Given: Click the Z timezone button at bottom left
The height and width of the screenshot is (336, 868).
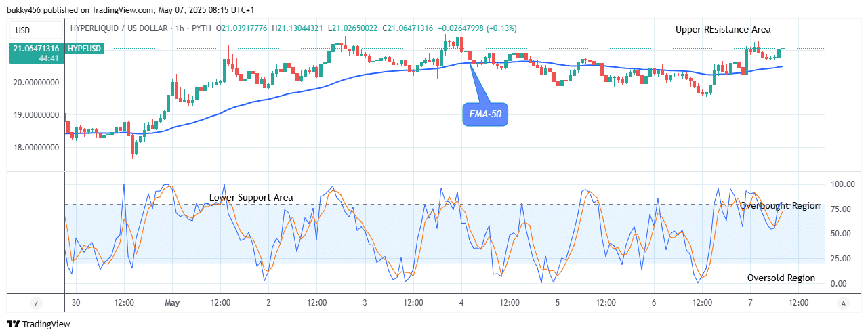Looking at the screenshot, I should tap(37, 303).
